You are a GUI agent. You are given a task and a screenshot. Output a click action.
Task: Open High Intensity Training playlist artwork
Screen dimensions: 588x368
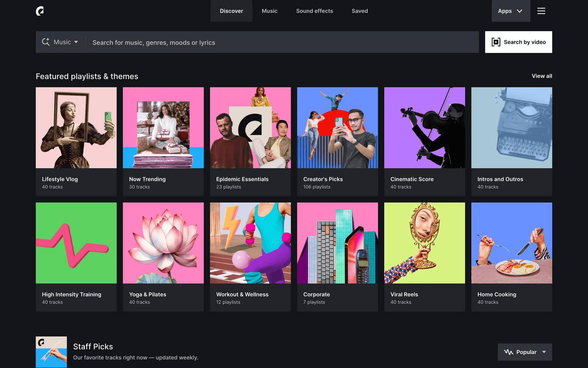point(76,243)
